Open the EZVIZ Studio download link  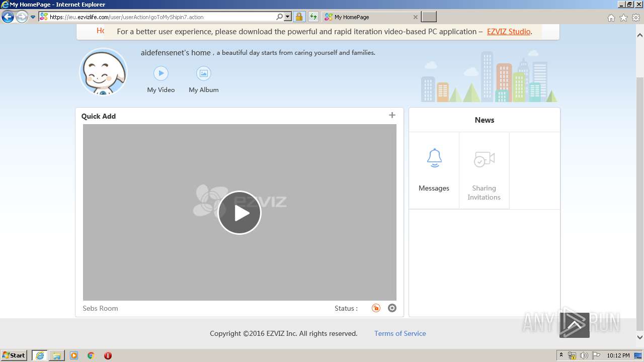click(x=509, y=31)
